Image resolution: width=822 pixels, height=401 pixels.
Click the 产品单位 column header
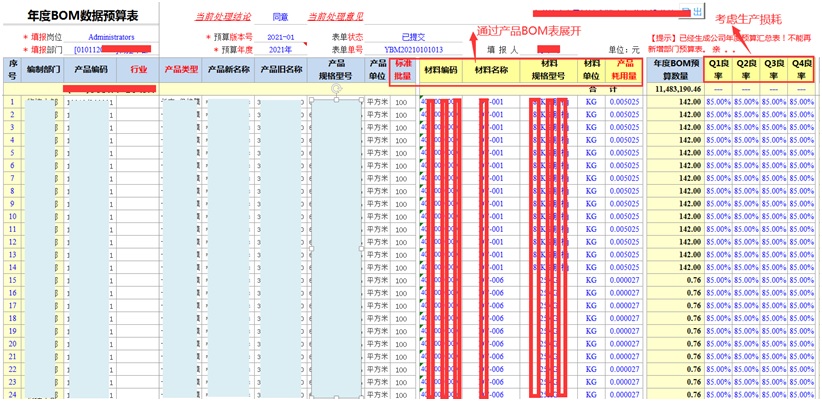(x=377, y=69)
